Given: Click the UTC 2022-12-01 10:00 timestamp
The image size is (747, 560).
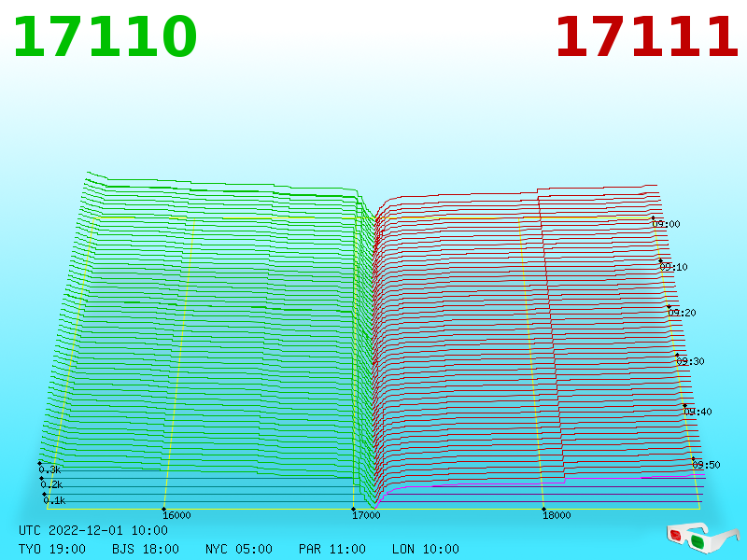Looking at the screenshot, I should coord(93,530).
